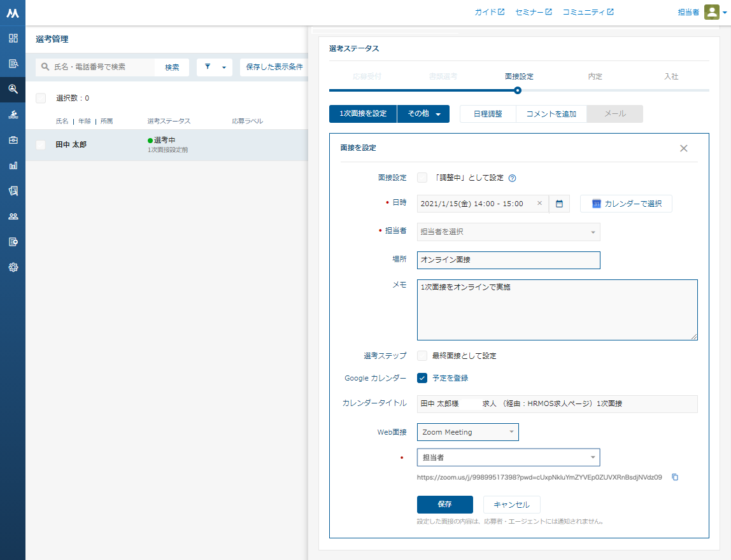Click the 保存 button to save interview

[444, 503]
